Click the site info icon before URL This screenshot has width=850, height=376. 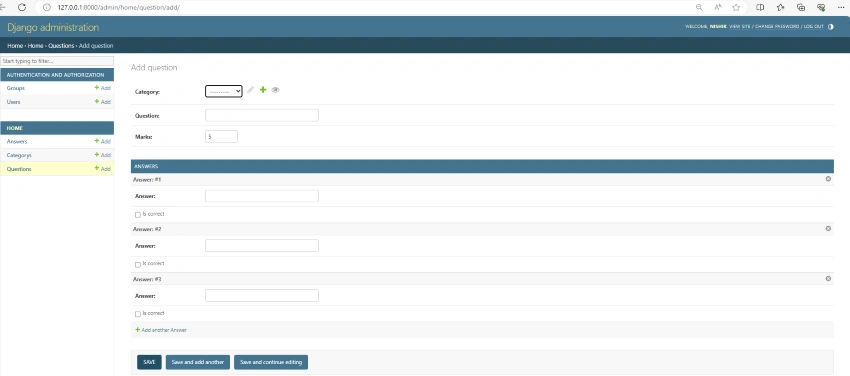coord(47,8)
